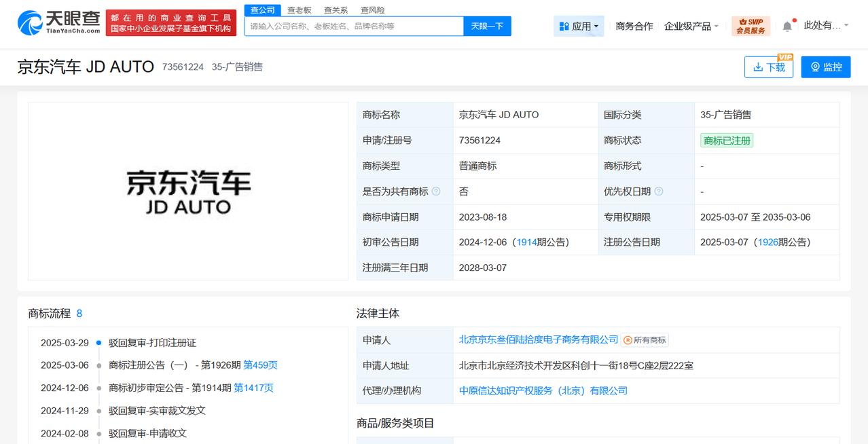
Task: Open applicant 北京京东叁佰陆拾度电子商务有限公司 link
Action: (x=539, y=339)
